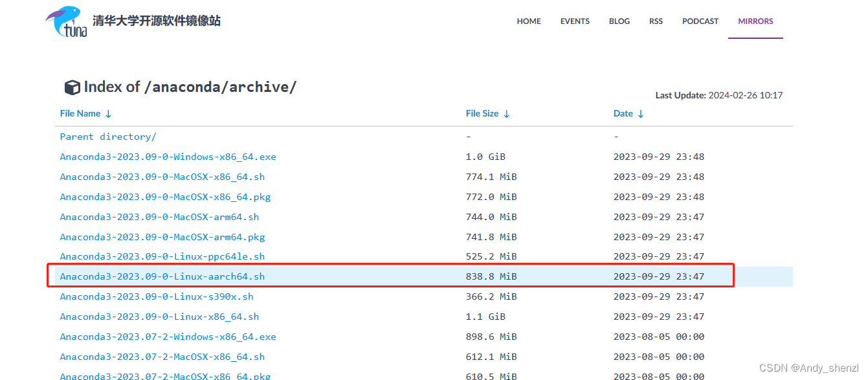This screenshot has height=380, width=868.
Task: Download Anaconda3-2023.09-0-MacOSX-arm64.pkg
Action: coord(162,237)
